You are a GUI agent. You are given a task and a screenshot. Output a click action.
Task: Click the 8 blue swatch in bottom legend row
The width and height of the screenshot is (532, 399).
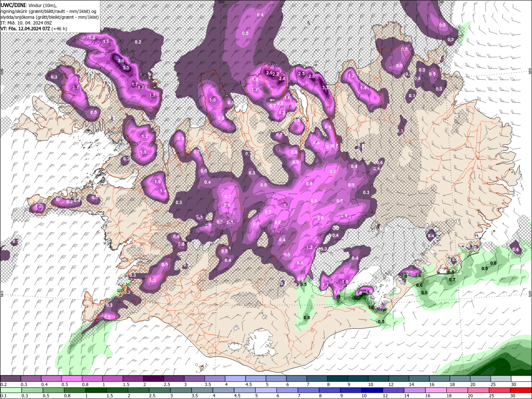330,390
